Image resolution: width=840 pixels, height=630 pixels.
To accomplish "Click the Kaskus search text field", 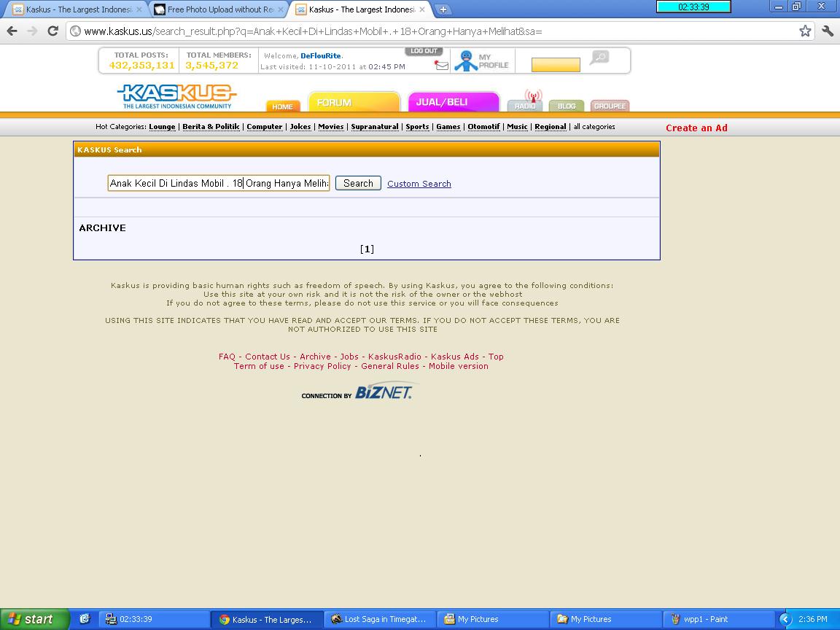I will pyautogui.click(x=219, y=183).
